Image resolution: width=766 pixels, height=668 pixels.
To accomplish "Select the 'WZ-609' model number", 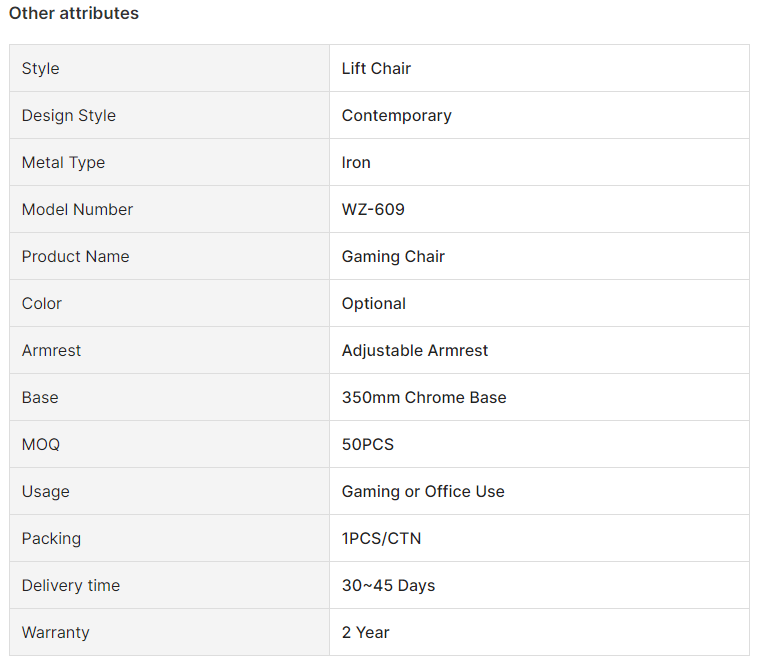I will [373, 209].
